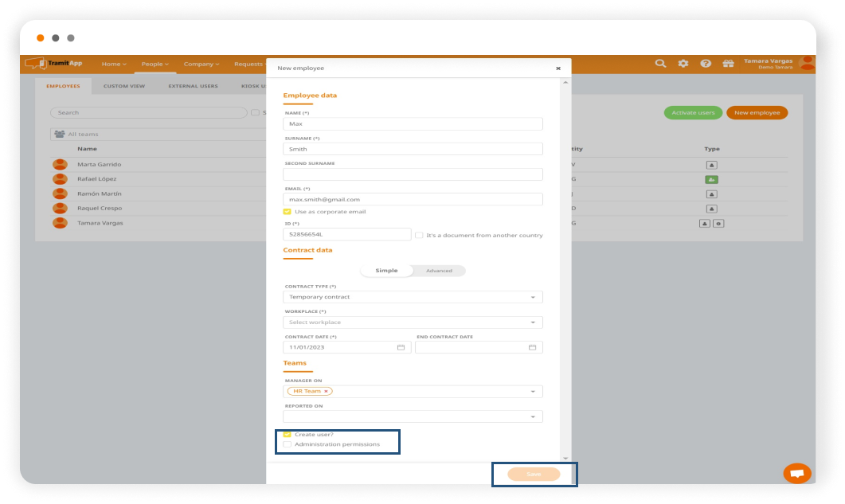The image size is (845, 504).
Task: Click the Second Surname input field
Action: coord(413,174)
